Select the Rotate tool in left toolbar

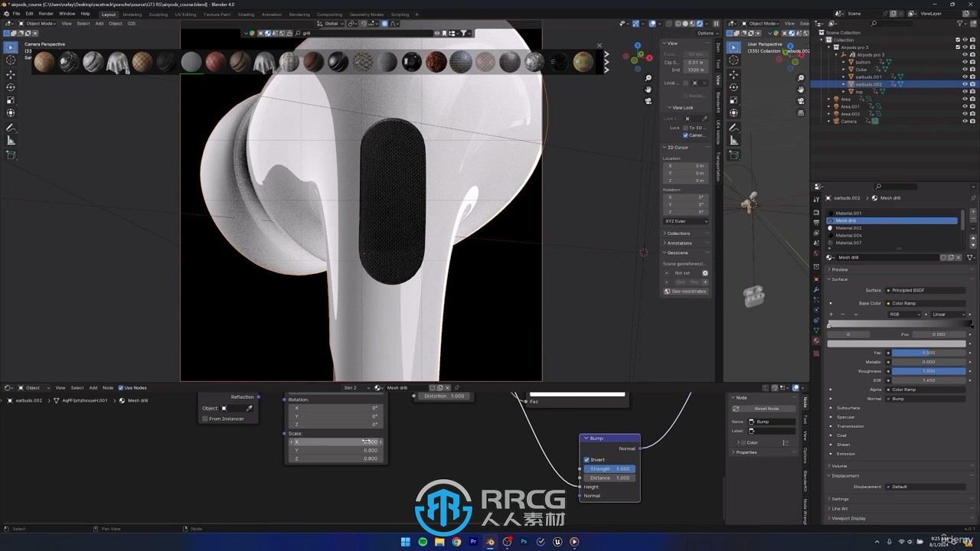(x=11, y=87)
